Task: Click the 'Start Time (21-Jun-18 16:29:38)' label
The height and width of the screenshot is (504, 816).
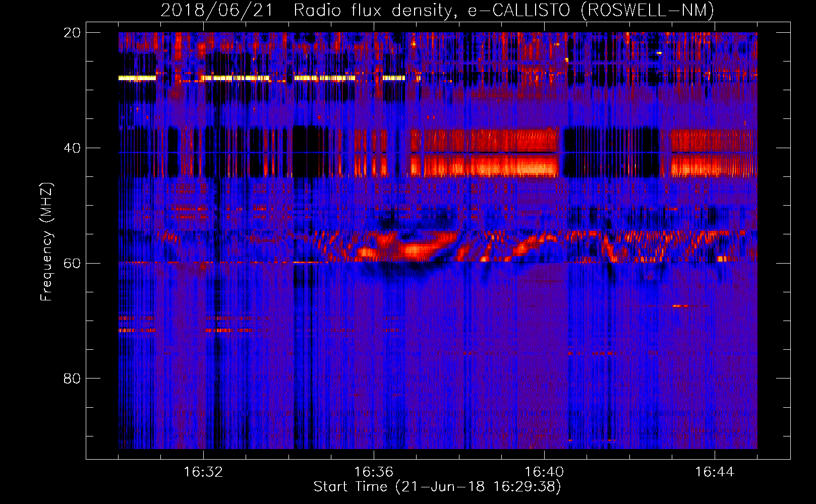Action: (437, 487)
